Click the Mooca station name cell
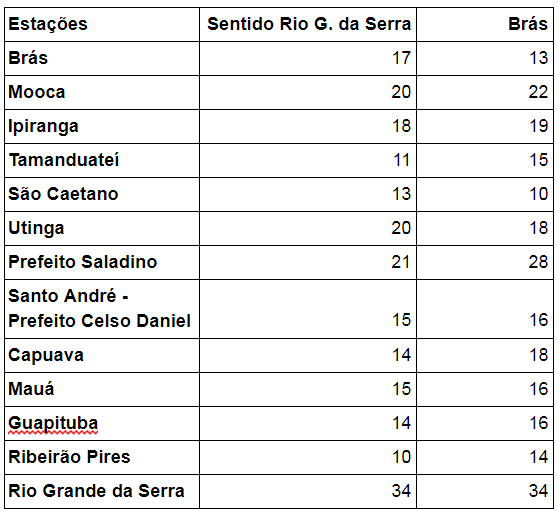This screenshot has height=514, width=558. tap(102, 93)
